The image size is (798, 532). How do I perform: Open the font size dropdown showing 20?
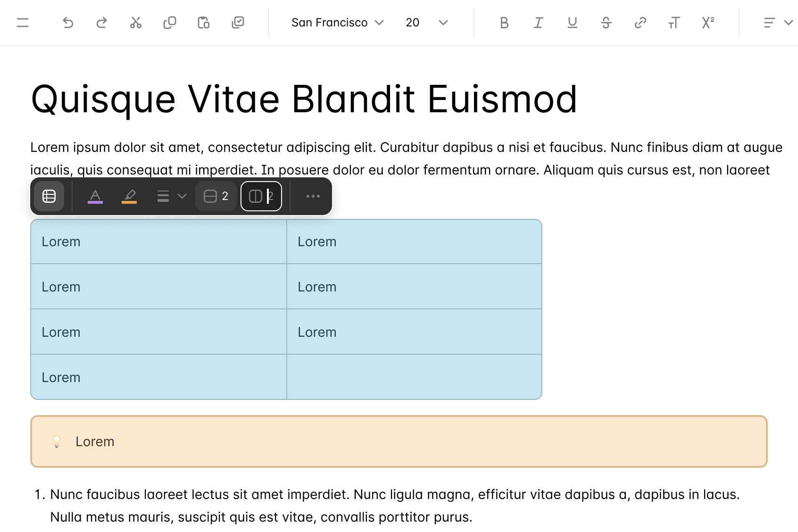coord(424,23)
